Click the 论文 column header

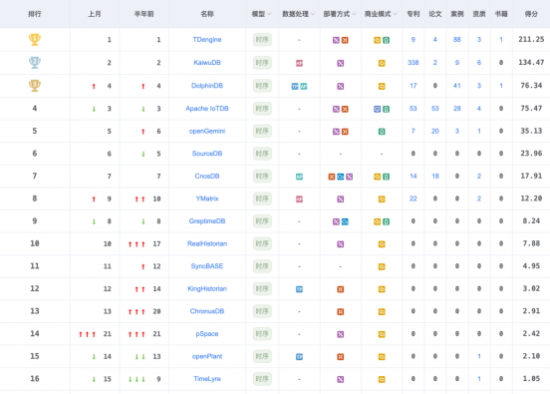pyautogui.click(x=435, y=14)
